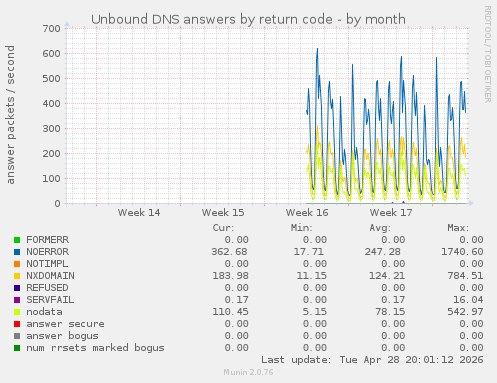The image size is (497, 383).
Task: Select the NOERROR legend label
Action: tap(48, 252)
